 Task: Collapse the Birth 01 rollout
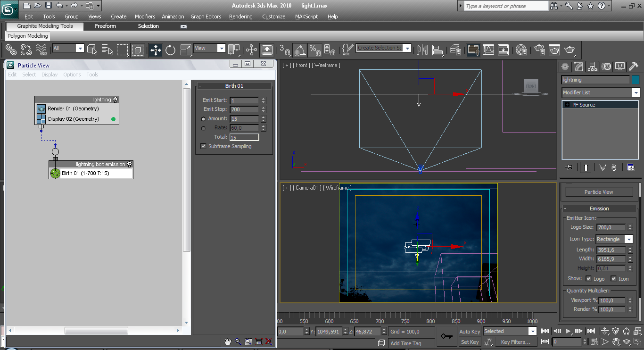234,86
